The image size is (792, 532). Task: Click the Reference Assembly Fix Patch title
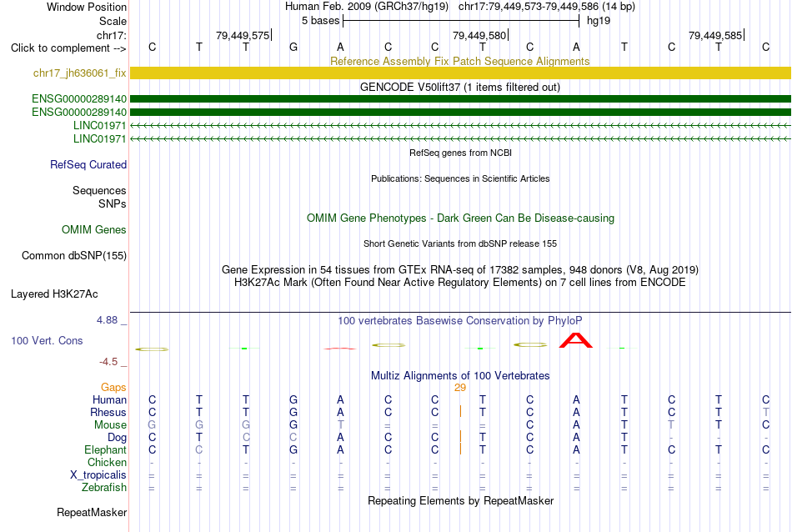[460, 61]
